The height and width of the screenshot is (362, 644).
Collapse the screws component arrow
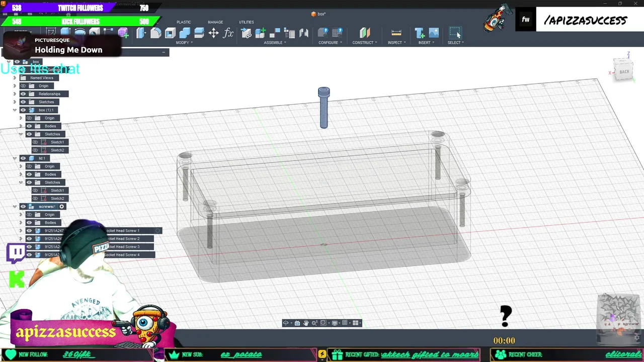(15, 207)
